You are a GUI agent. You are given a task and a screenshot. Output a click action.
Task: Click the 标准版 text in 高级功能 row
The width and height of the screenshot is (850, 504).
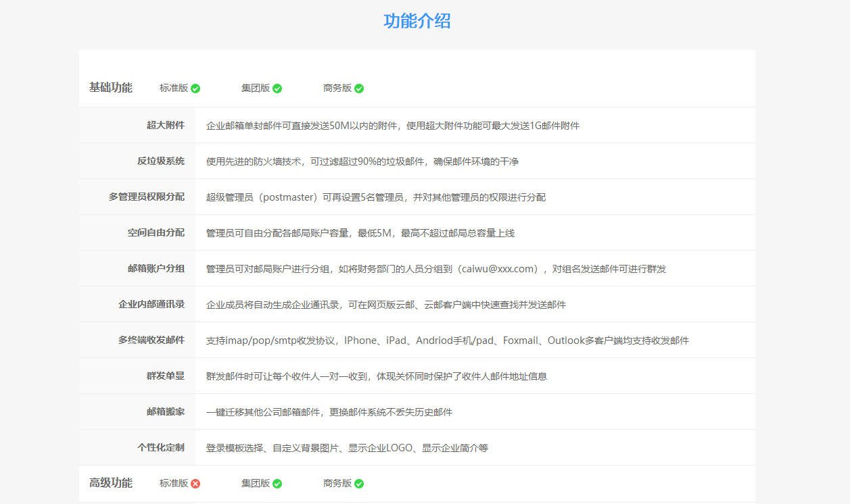tap(173, 483)
